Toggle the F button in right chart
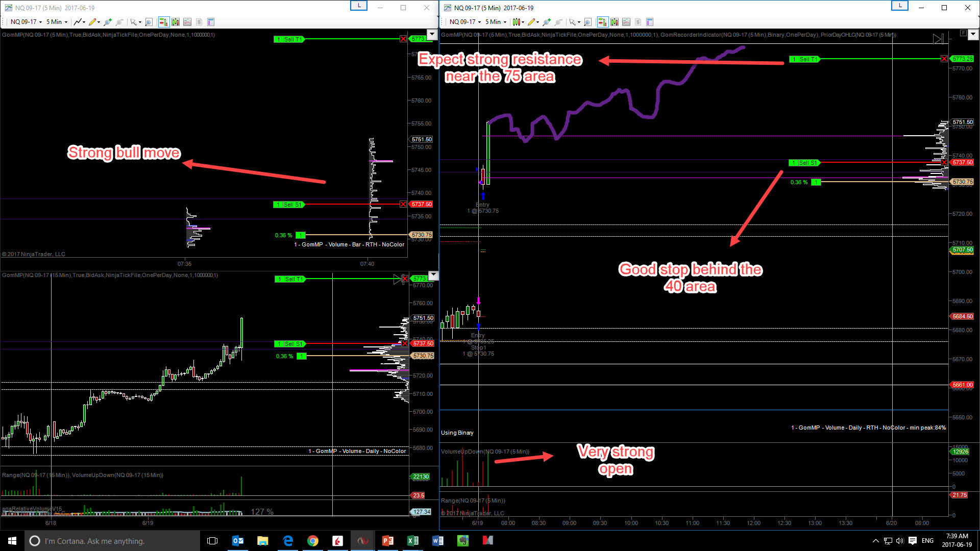 click(x=963, y=33)
